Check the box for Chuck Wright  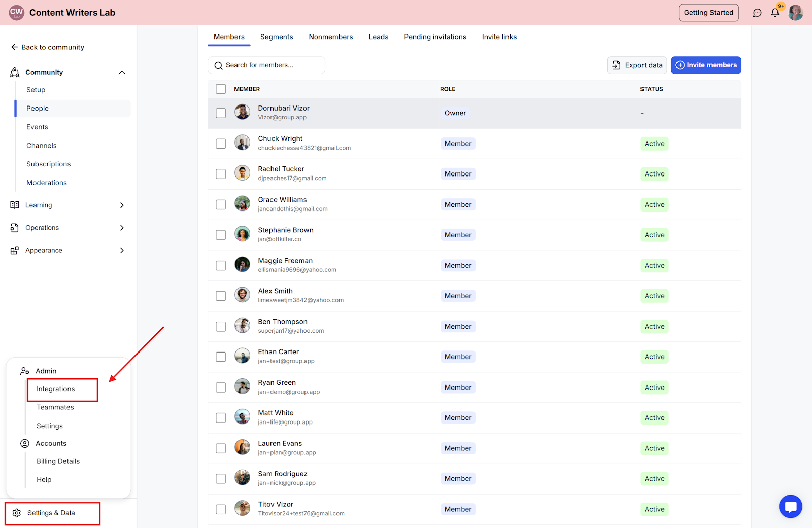[x=221, y=144]
